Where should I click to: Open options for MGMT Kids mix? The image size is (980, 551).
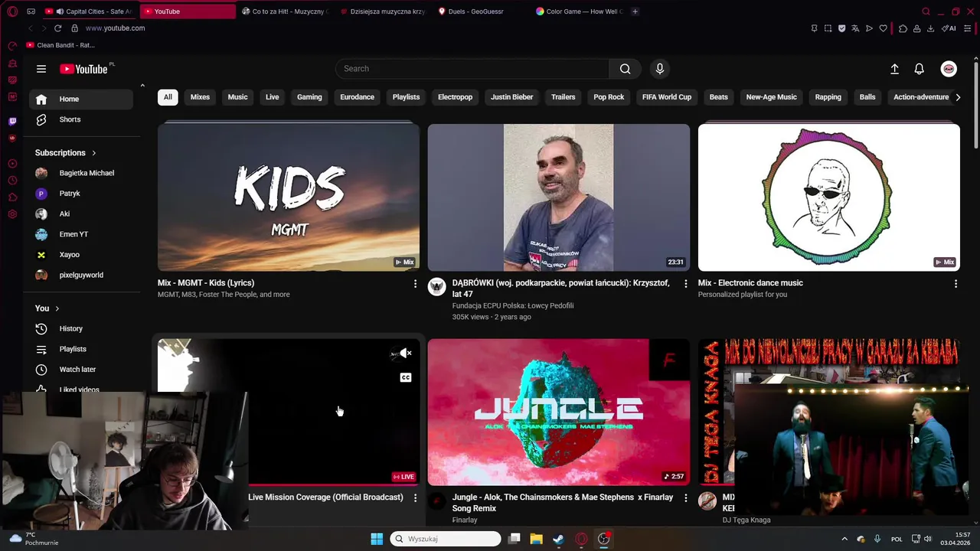pos(415,284)
